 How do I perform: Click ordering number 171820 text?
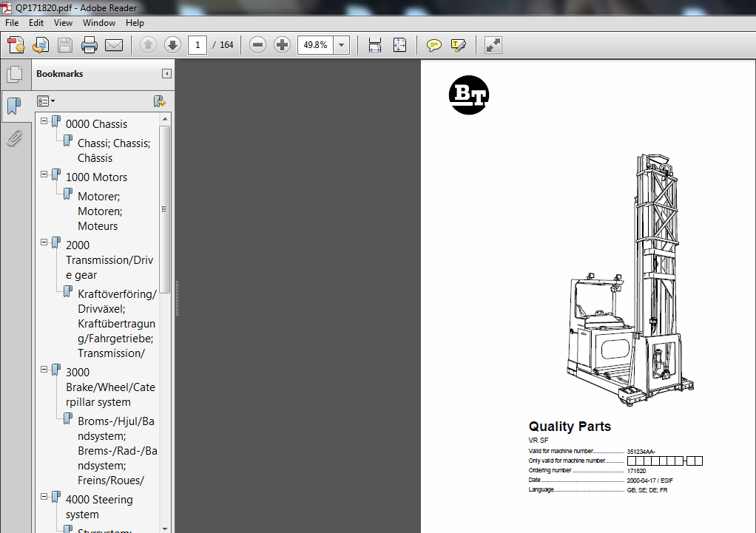636,471
